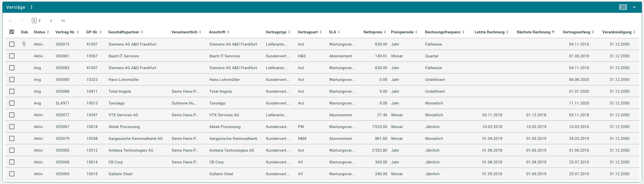
Task: Jump to last page of contracts
Action: (63, 21)
